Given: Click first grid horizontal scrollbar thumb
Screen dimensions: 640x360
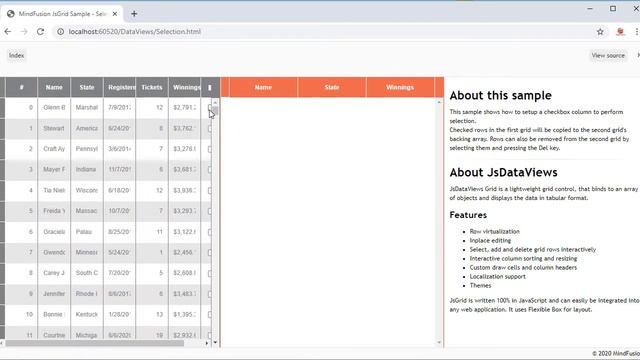Looking at the screenshot, I should [94, 343].
